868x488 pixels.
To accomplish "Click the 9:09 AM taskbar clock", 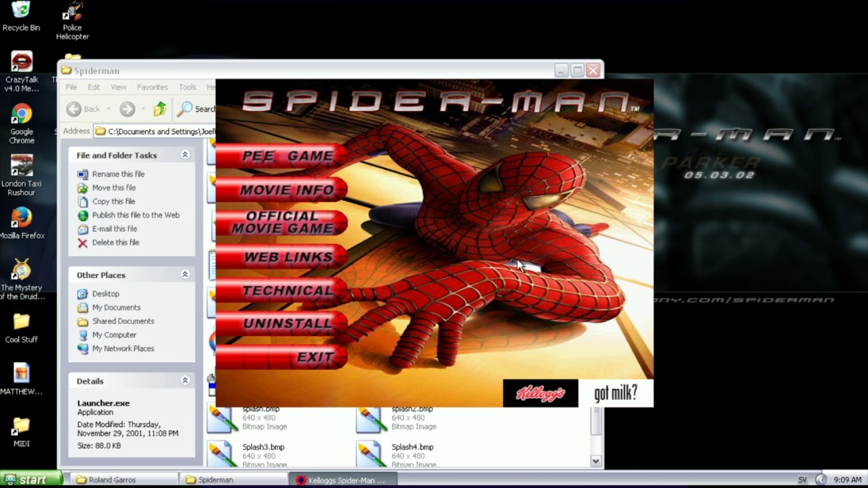I will pos(848,480).
